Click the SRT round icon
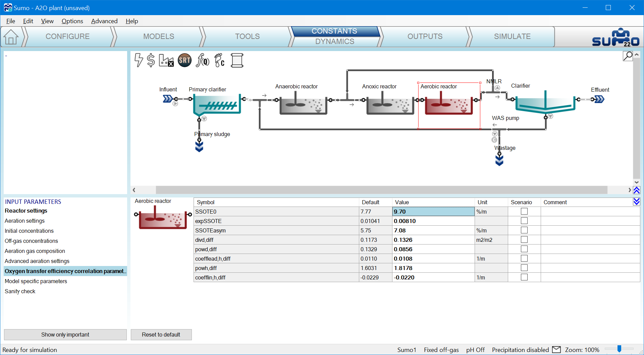This screenshot has width=644, height=355. click(x=184, y=60)
